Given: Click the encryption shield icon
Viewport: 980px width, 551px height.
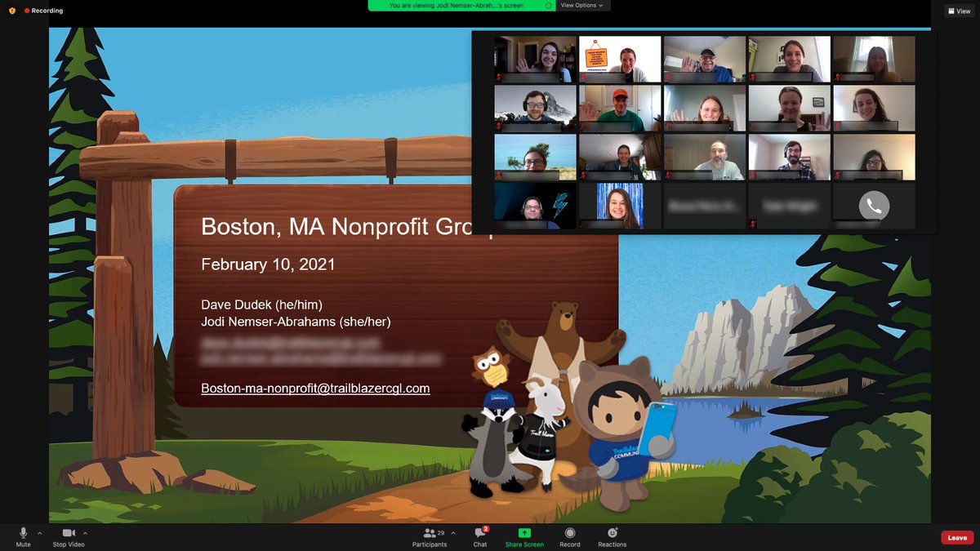Looking at the screenshot, I should point(11,11).
